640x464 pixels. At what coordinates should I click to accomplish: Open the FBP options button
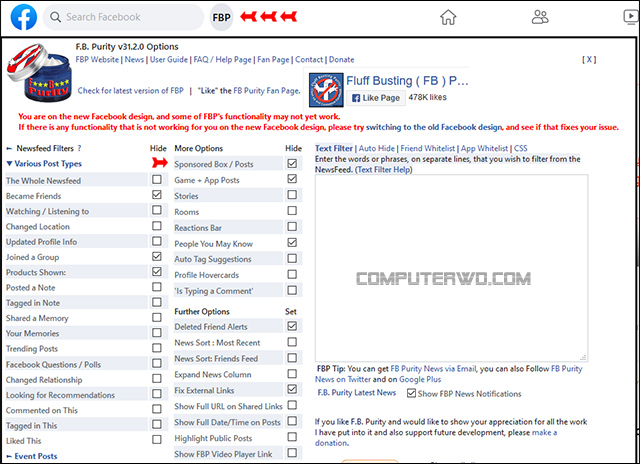point(221,17)
